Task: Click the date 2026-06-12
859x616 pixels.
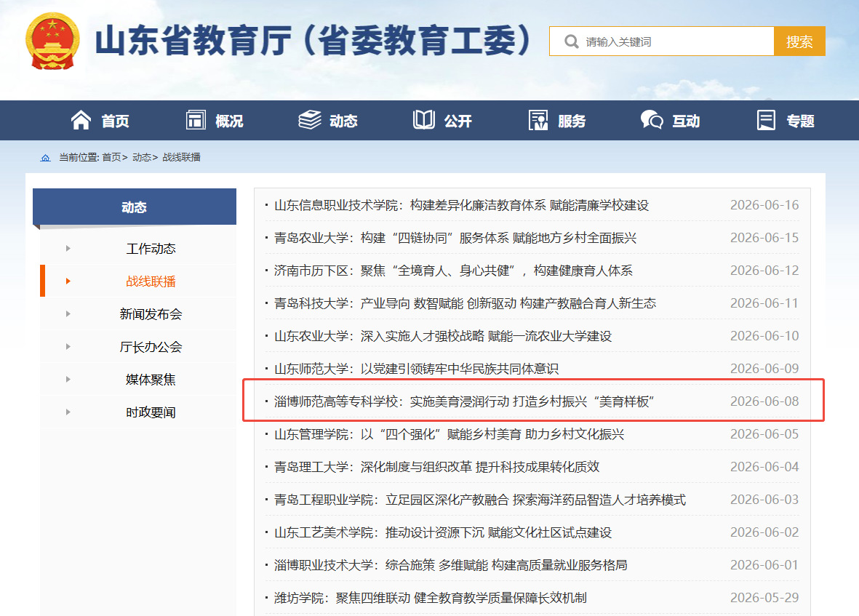Action: 764,271
